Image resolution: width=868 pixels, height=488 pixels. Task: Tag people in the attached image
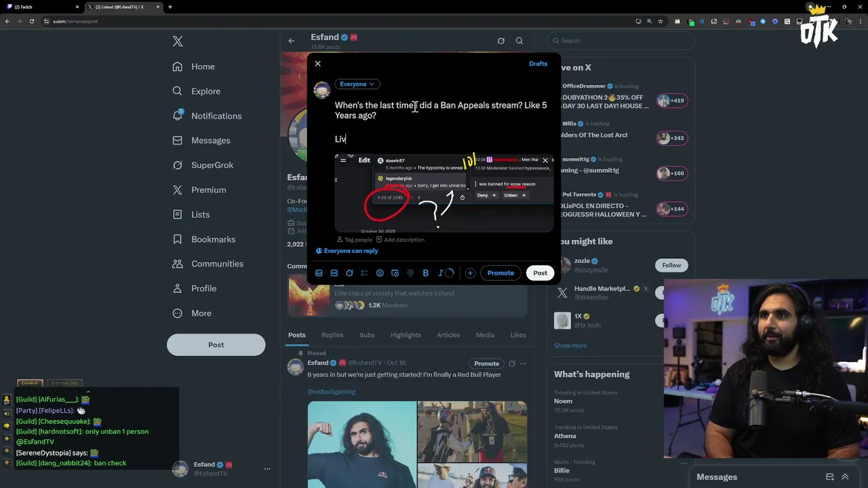click(x=355, y=240)
